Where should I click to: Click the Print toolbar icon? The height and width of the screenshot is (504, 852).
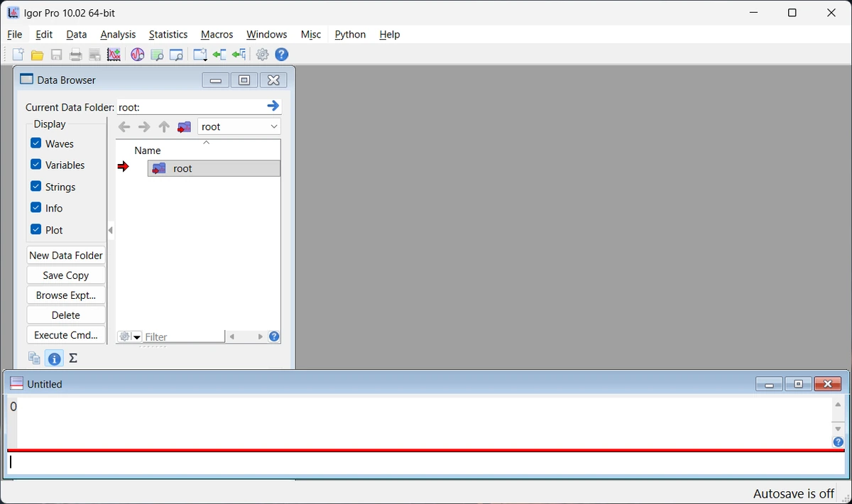(76, 55)
